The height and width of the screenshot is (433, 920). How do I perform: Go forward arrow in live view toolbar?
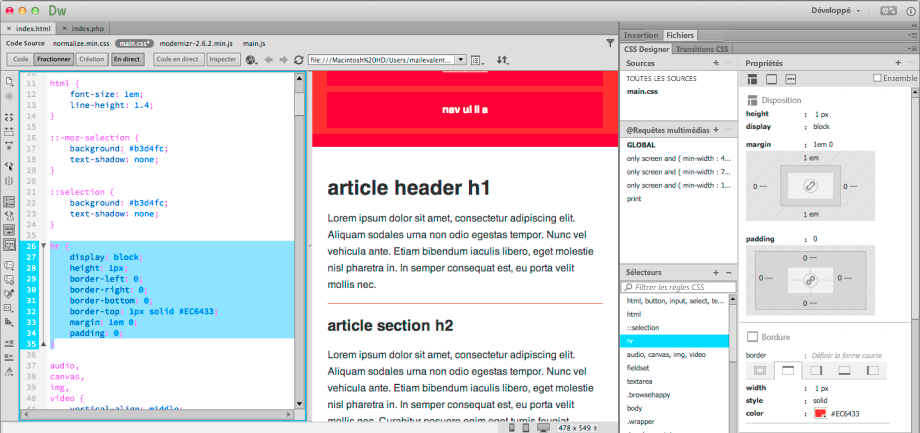click(284, 60)
